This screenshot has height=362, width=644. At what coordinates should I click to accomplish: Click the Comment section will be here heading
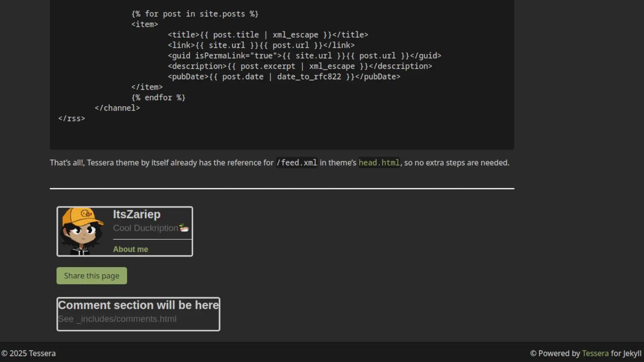coord(138,305)
